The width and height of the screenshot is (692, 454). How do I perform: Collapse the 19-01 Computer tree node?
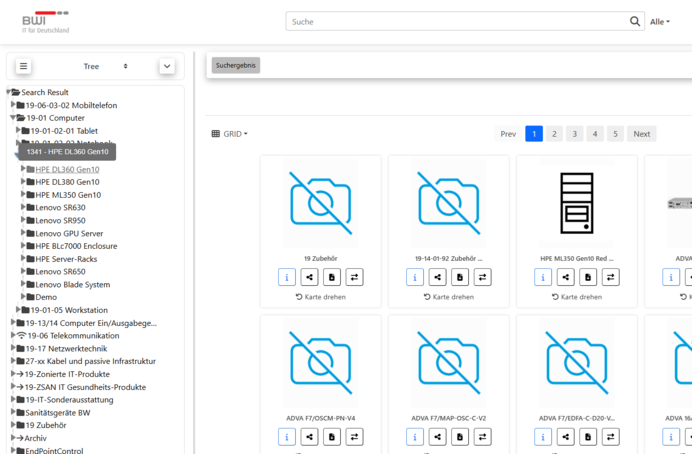click(14, 117)
